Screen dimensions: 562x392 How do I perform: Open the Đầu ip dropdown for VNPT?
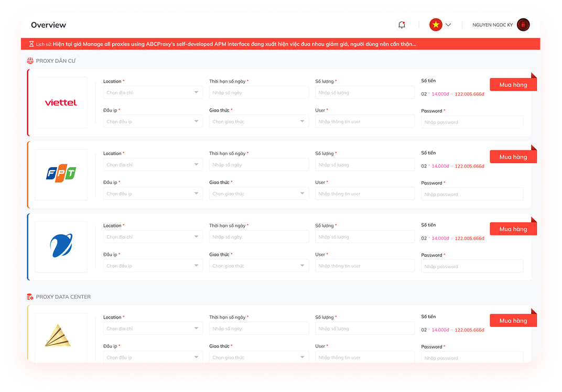(x=153, y=265)
